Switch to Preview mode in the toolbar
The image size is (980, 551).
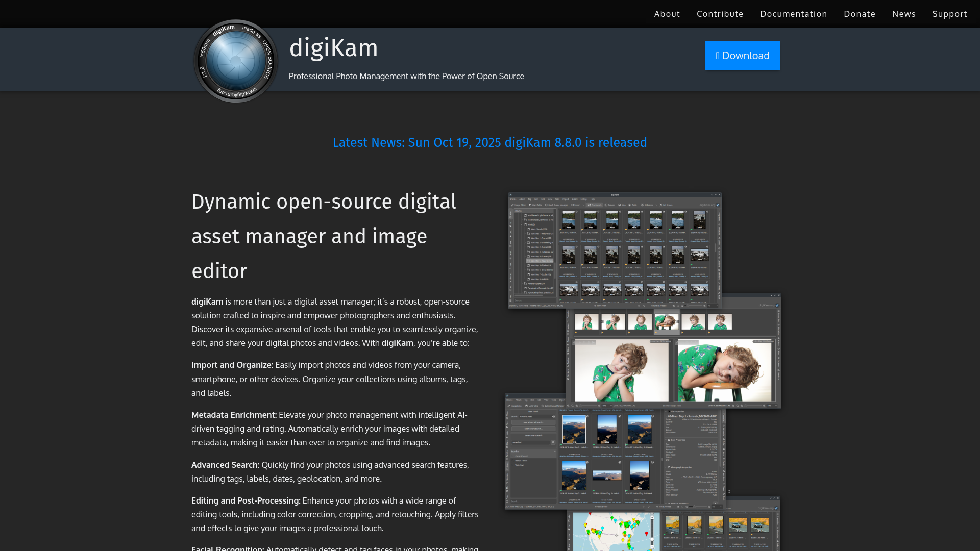coord(610,205)
